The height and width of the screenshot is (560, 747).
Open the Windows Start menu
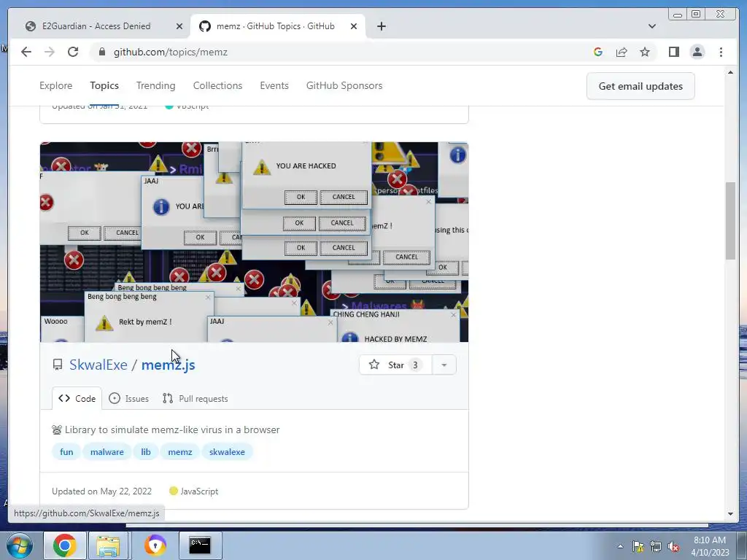pos(19,545)
